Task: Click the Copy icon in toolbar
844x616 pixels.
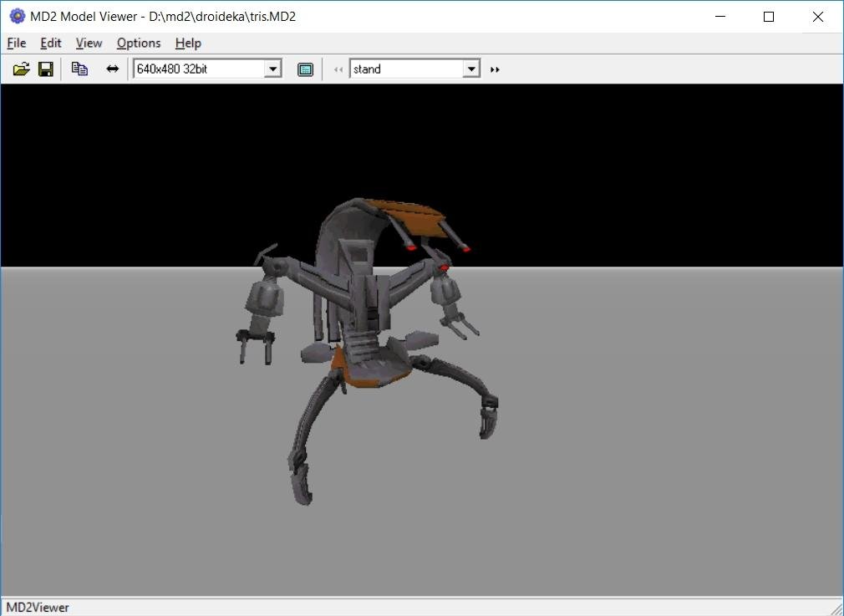Action: click(79, 69)
